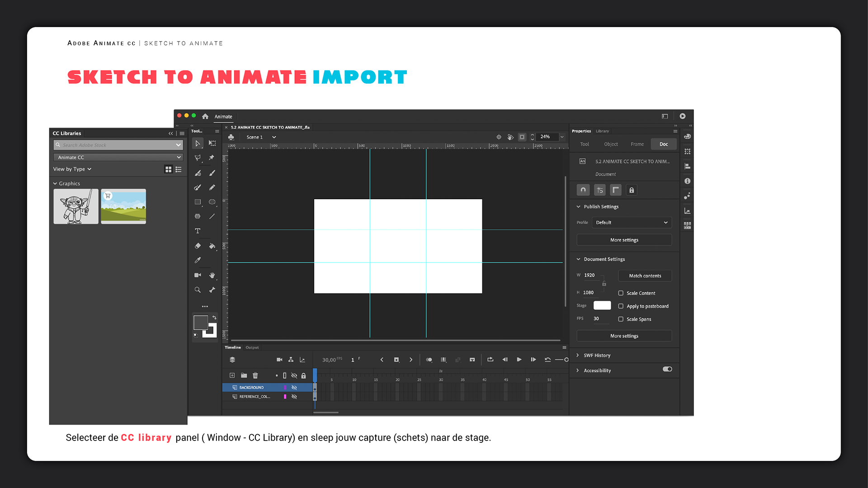Expand the SWF History section
The height and width of the screenshot is (488, 868).
[596, 356]
